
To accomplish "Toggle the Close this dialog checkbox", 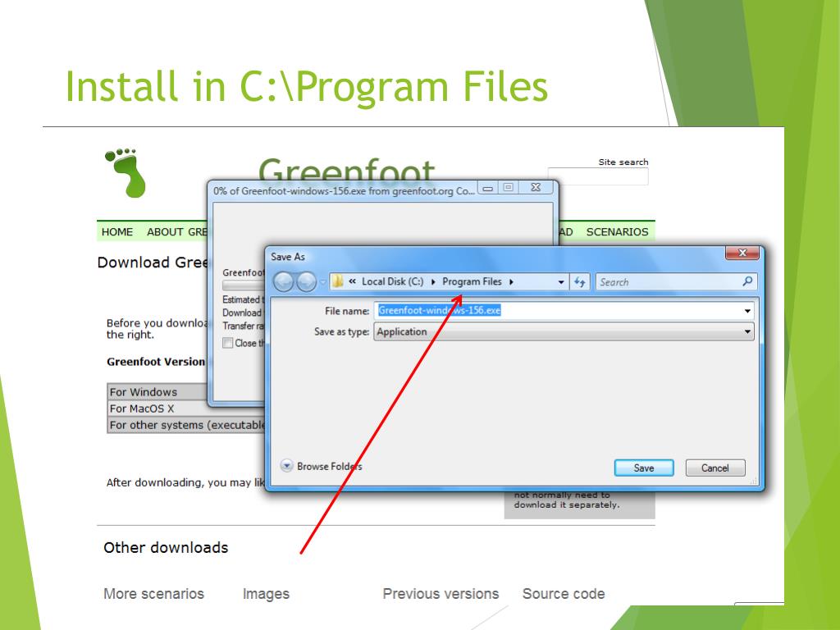I will point(228,343).
